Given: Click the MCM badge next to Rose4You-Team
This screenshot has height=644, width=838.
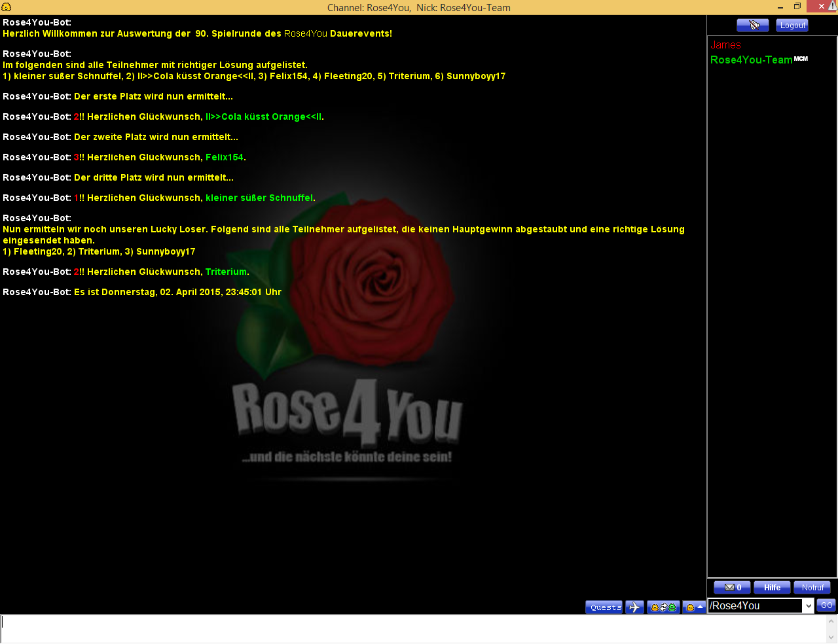Looking at the screenshot, I should point(801,59).
